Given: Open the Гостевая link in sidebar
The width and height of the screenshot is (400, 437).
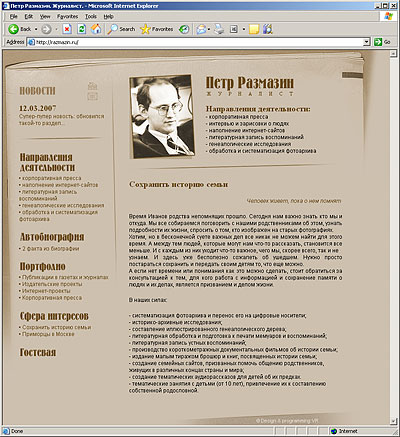Looking at the screenshot, I should (38, 352).
